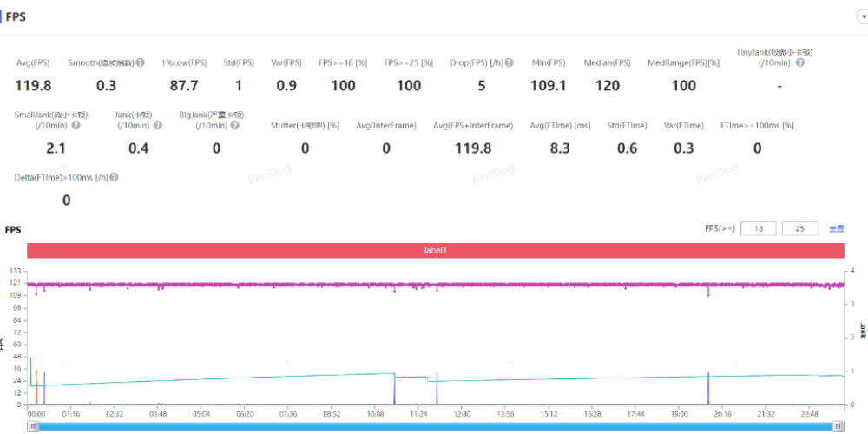
Task: Collapse the FPS panel with top-right chevron
Action: click(858, 16)
